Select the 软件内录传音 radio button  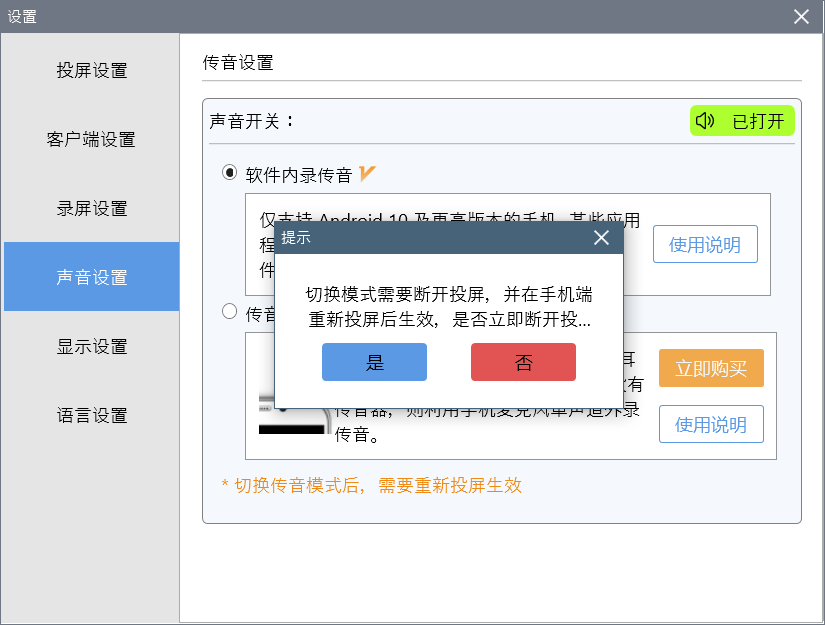point(229,173)
